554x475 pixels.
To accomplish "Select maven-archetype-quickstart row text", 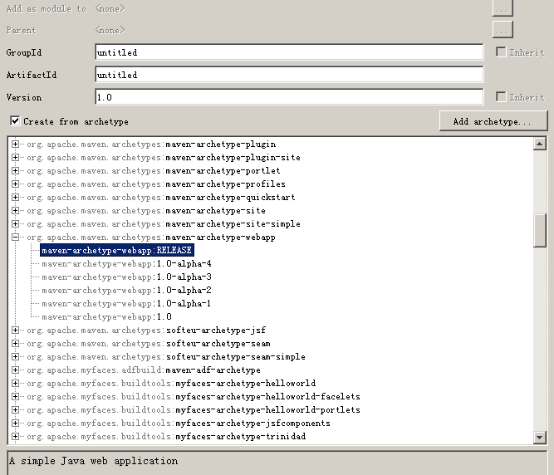I will [161, 197].
